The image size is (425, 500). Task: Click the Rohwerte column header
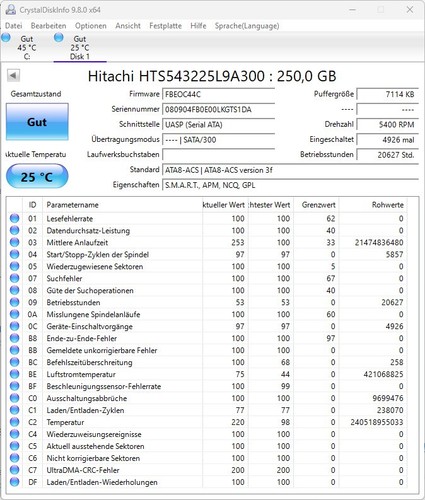coord(373,205)
